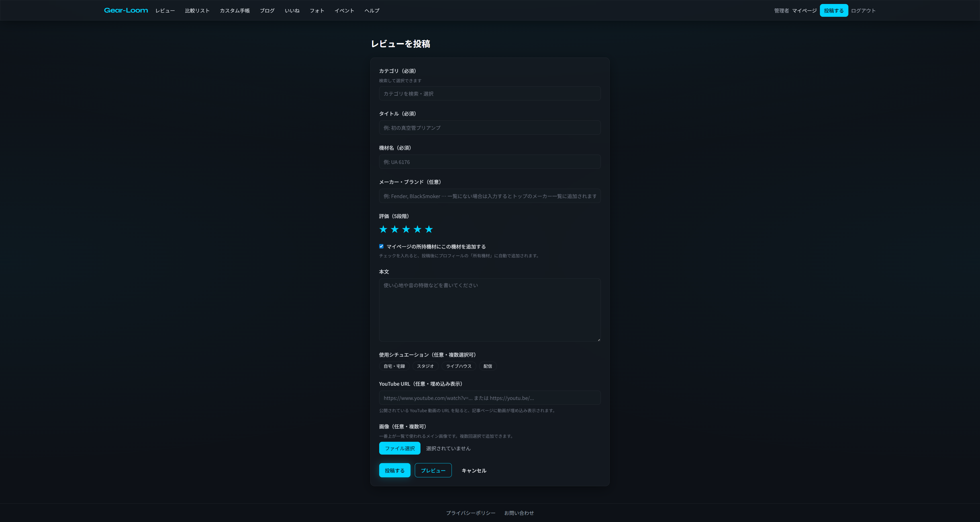Click the Gear-Loom logo
The height and width of the screenshot is (522, 980).
point(126,10)
